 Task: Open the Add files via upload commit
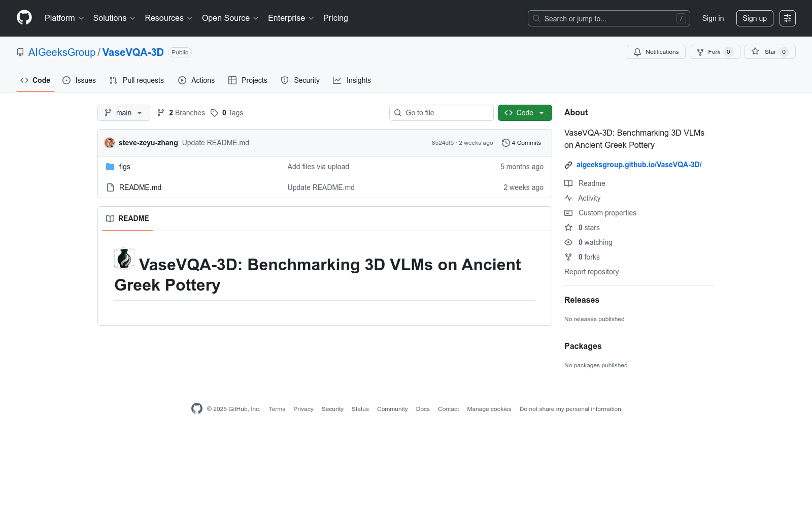318,167
